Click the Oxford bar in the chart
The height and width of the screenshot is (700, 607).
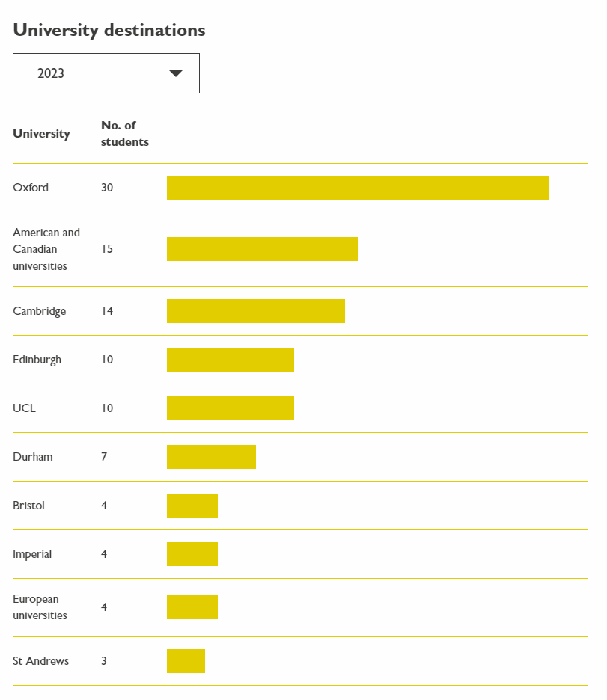click(358, 188)
